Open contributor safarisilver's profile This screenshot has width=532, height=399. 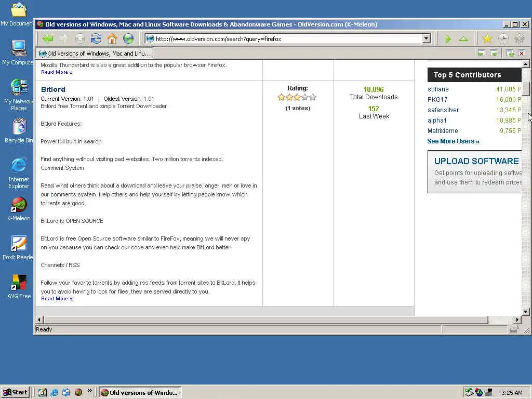(443, 110)
